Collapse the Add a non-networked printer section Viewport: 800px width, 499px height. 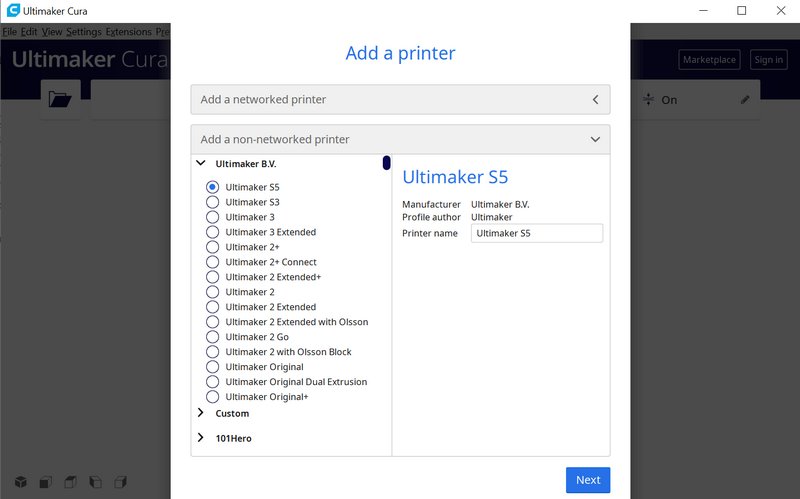400,139
